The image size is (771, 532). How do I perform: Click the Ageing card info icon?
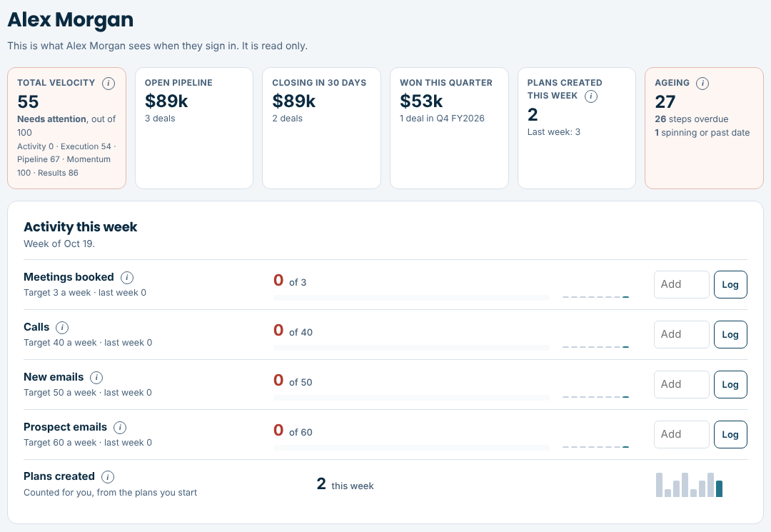(x=702, y=84)
